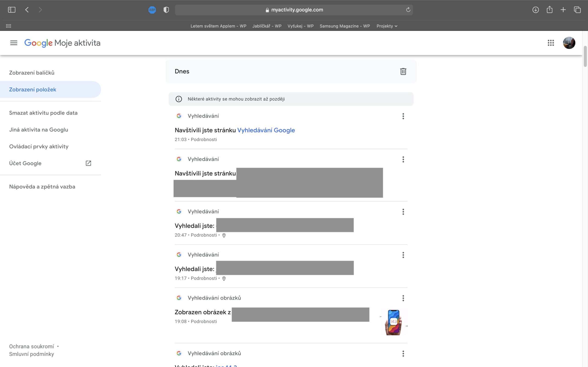The image size is (588, 367).
Task: Expand the Projekty bookmarks dropdown
Action: 387,26
